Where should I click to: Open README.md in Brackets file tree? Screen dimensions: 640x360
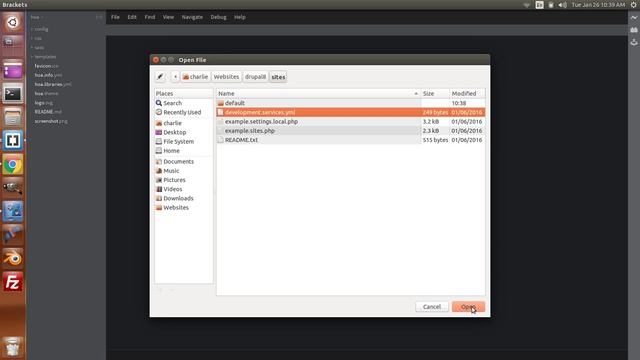[48, 112]
